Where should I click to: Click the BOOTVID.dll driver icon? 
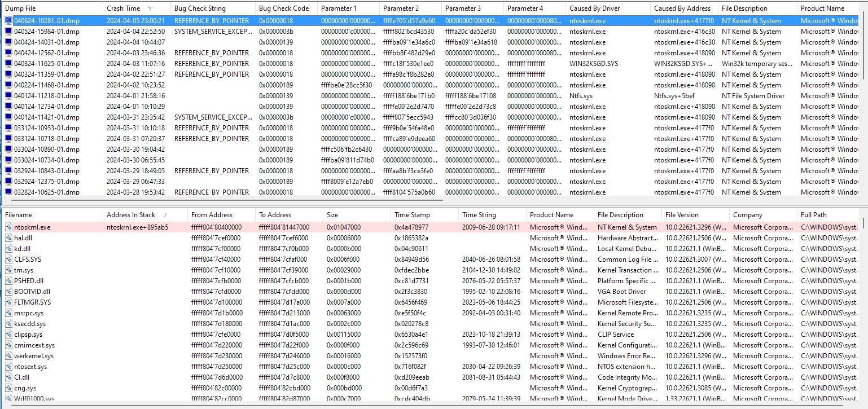point(8,291)
